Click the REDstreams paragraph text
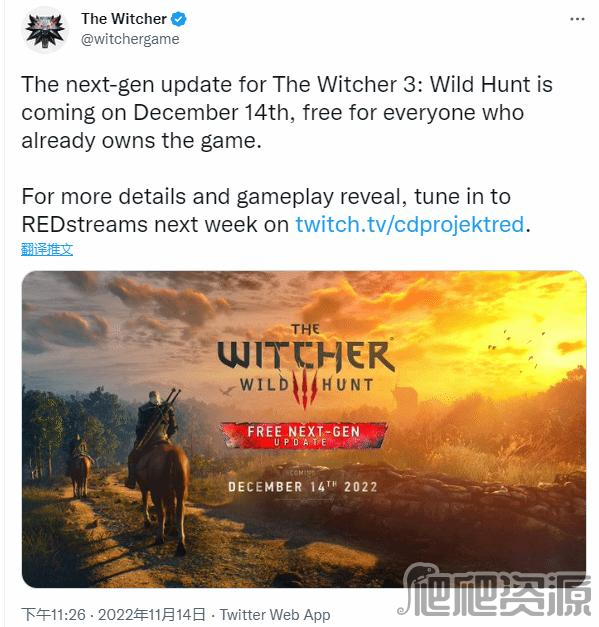This screenshot has width=599, height=627. pos(276,210)
